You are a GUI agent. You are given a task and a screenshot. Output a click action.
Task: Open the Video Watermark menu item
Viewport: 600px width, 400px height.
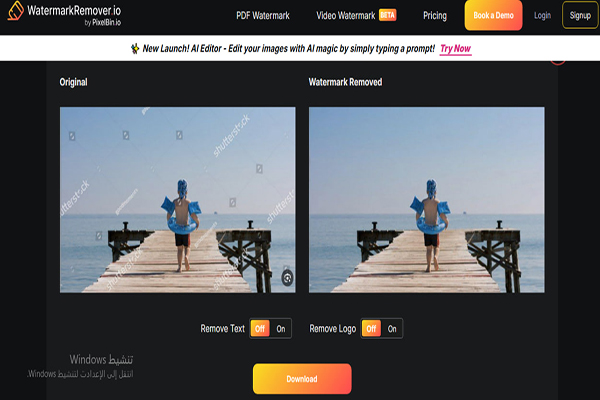point(346,16)
